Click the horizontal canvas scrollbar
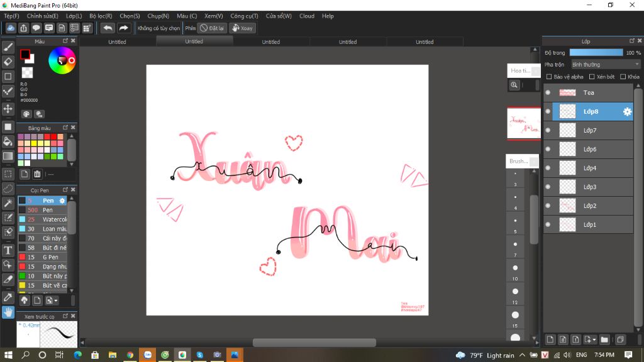Image resolution: width=644 pixels, height=362 pixels. (x=314, y=343)
